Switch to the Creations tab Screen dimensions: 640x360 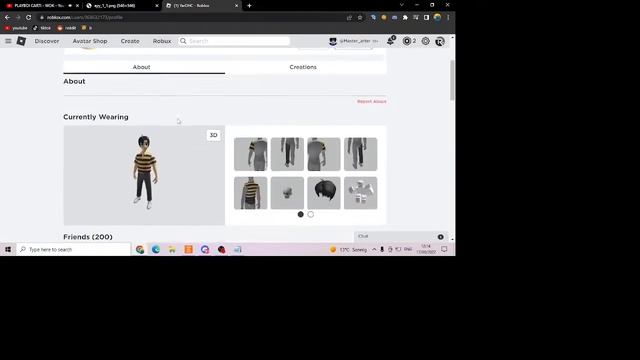point(303,67)
